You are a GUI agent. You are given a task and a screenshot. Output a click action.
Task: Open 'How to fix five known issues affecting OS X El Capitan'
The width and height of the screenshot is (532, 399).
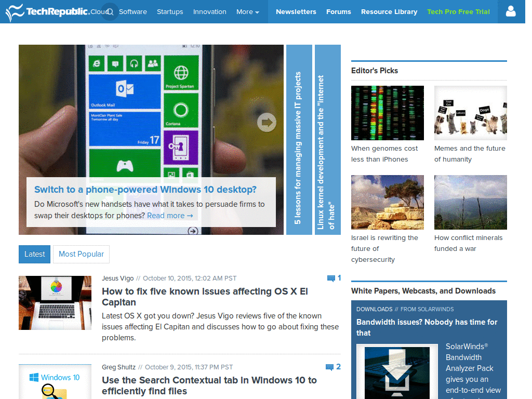(x=205, y=297)
